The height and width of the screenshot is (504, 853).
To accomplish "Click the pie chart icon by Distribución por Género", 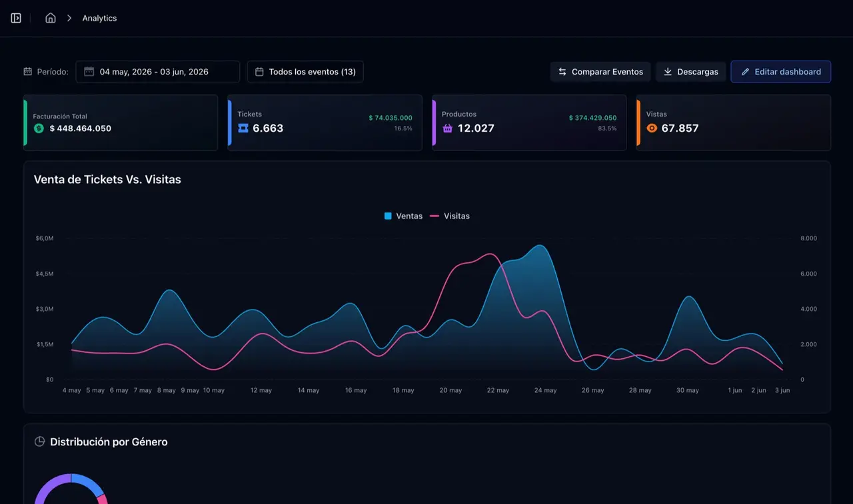I will (39, 441).
